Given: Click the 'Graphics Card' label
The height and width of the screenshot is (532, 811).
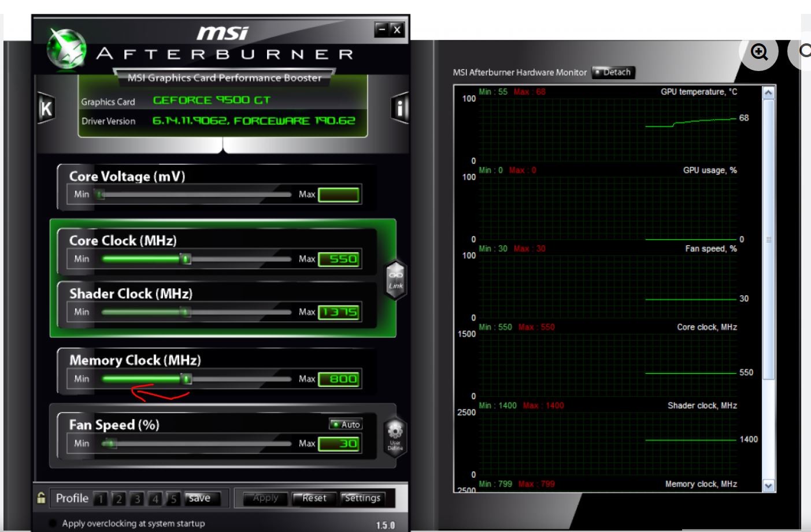Looking at the screenshot, I should (x=108, y=102).
